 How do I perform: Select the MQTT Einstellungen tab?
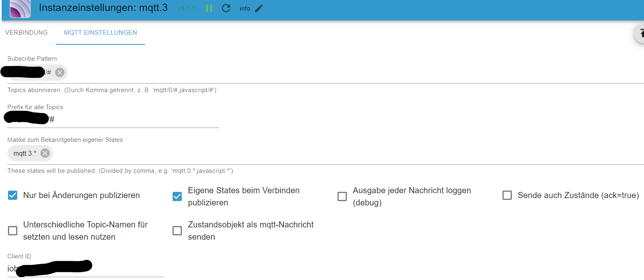pyautogui.click(x=101, y=33)
